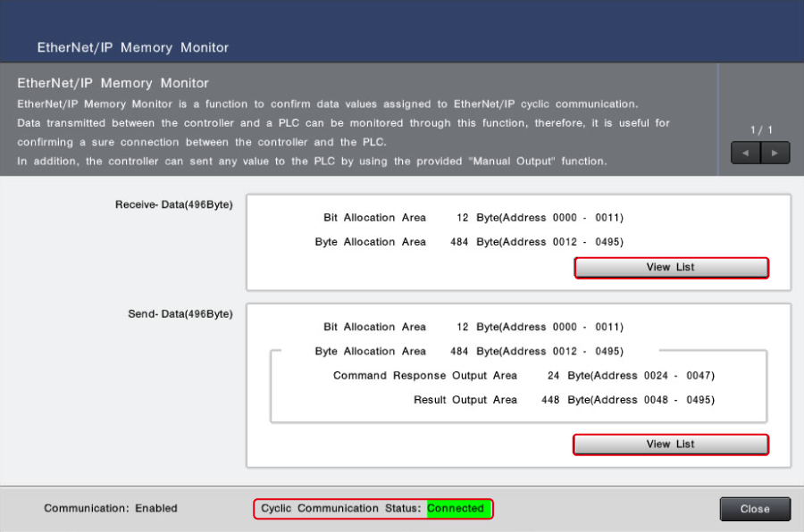This screenshot has height=532, width=804.
Task: Click Receive-Data Byte Allocation Area row
Action: tap(469, 242)
